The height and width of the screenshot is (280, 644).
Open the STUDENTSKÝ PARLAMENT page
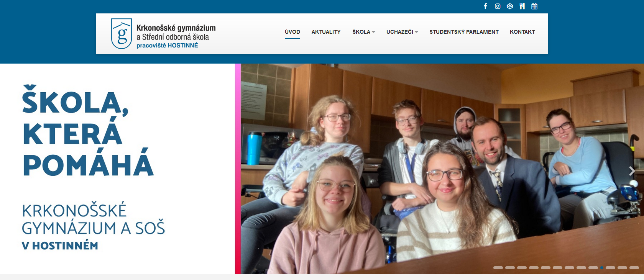(464, 32)
